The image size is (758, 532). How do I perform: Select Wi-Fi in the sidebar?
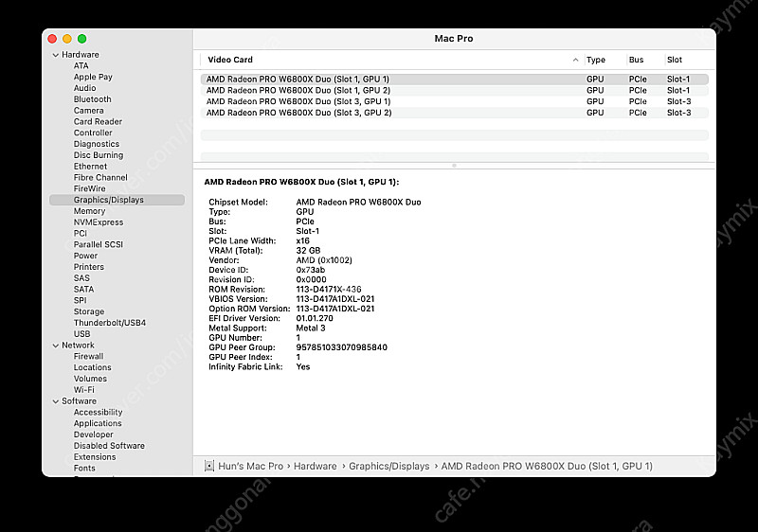coord(84,390)
